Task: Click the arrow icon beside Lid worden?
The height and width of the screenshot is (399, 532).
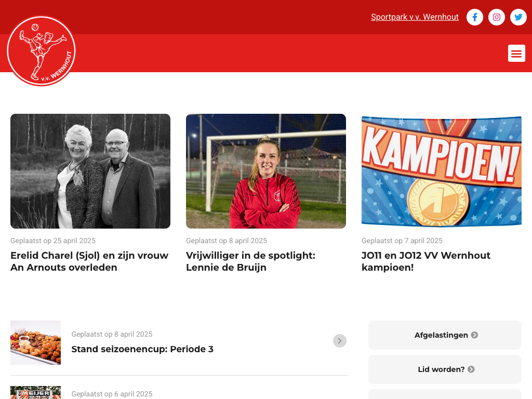Action: pos(471,369)
